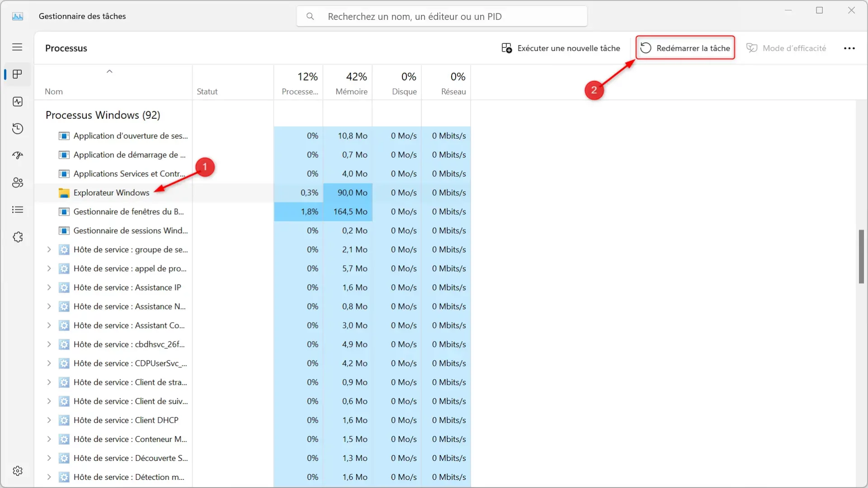The width and height of the screenshot is (868, 488).
Task: Sort by the Nom column header
Action: (113, 83)
